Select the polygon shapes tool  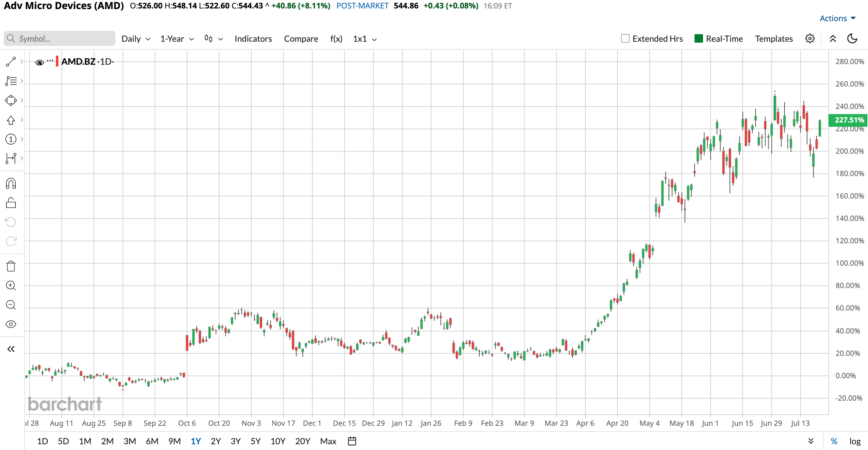tap(11, 100)
